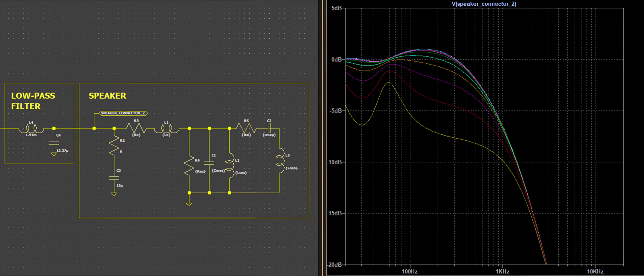Viewport: 644px width, 276px height.
Task: Click the 1.91m value under L4
Action: pos(31,135)
